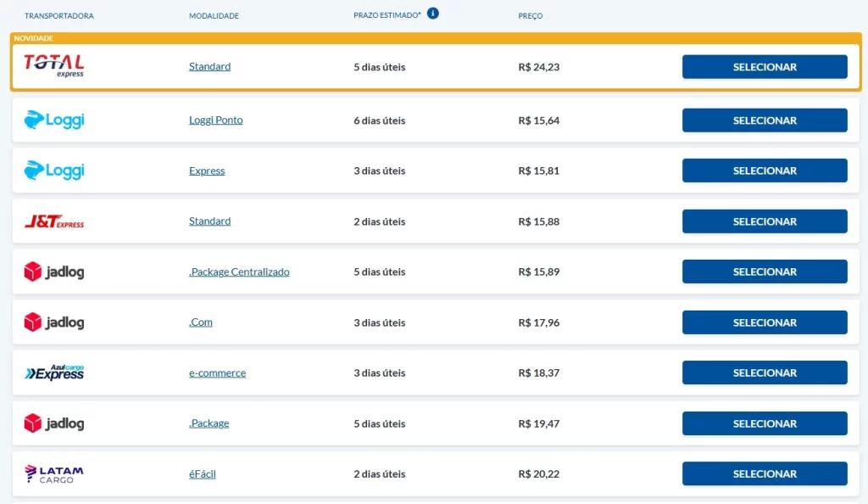Select Azul Cargo e-commerce shipping
This screenshot has width=868, height=504.
click(765, 372)
